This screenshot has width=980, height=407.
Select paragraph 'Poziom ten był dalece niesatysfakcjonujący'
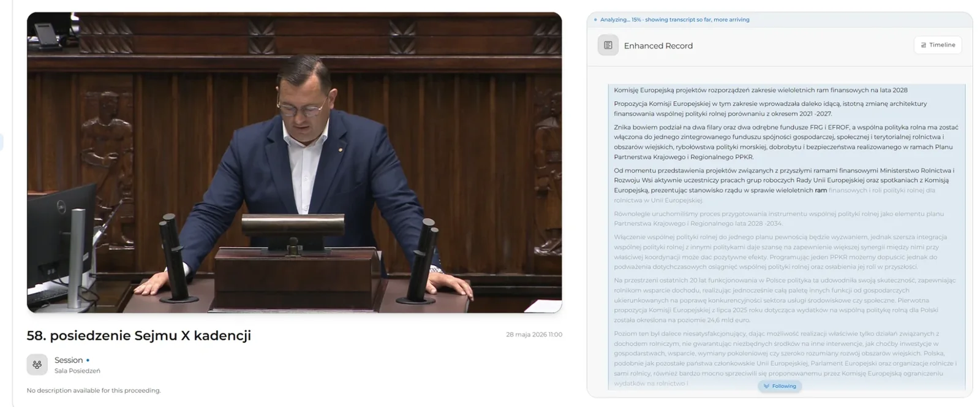click(x=785, y=359)
